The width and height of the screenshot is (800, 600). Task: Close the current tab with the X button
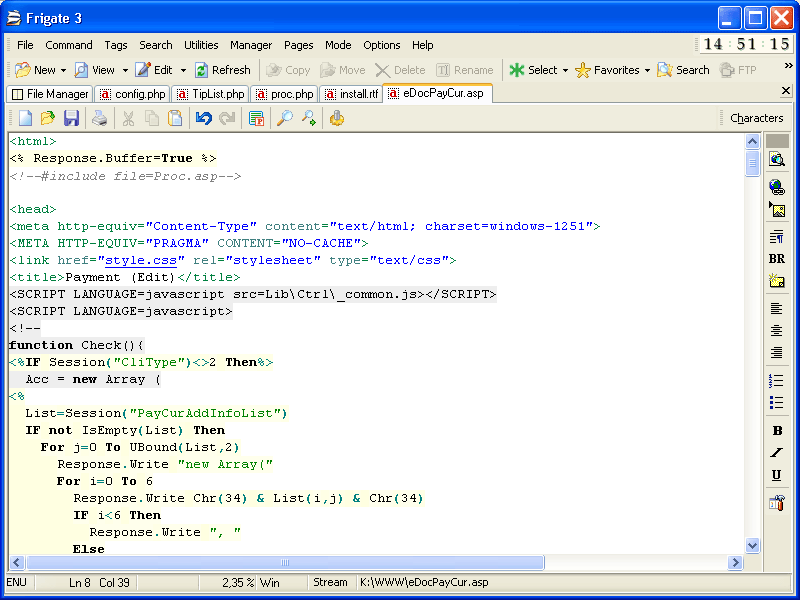click(786, 91)
